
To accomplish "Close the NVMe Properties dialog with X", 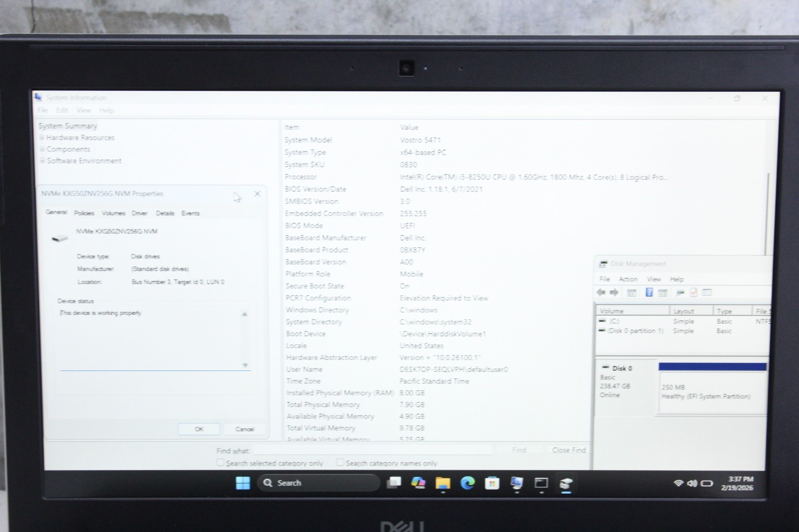I will (x=257, y=194).
